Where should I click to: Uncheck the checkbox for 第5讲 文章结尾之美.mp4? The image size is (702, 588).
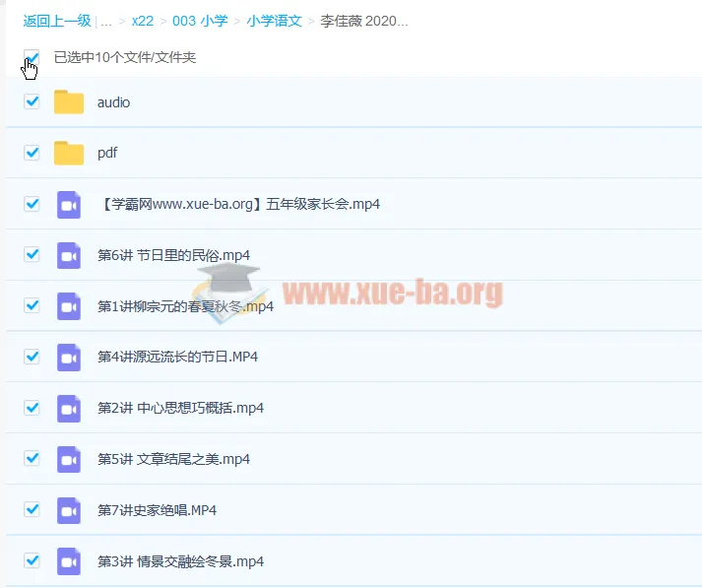tap(32, 458)
